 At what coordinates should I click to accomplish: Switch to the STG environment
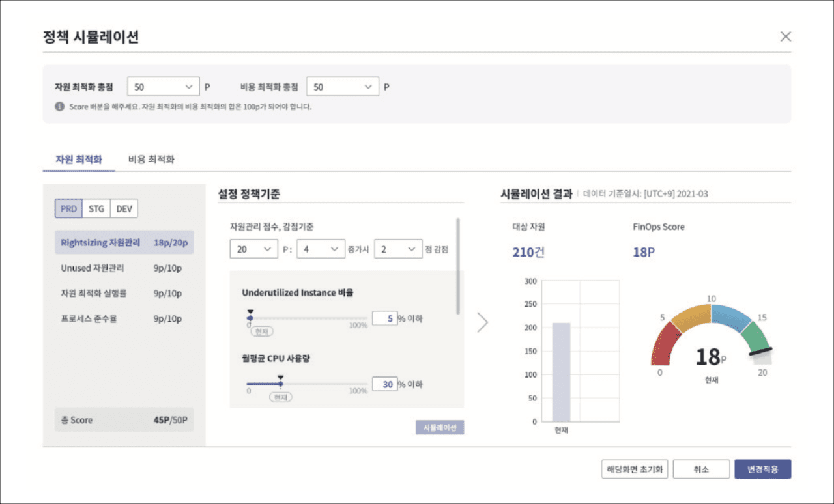coord(96,209)
